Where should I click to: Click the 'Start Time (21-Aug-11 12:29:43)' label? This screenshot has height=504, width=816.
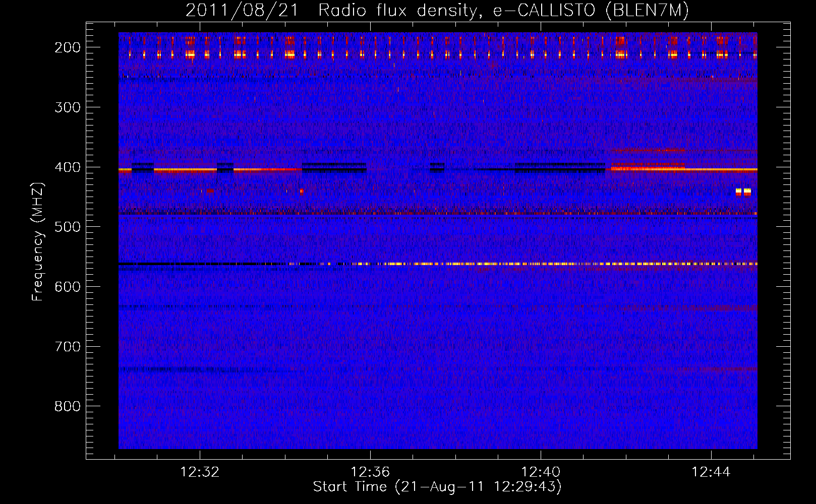pos(437,487)
